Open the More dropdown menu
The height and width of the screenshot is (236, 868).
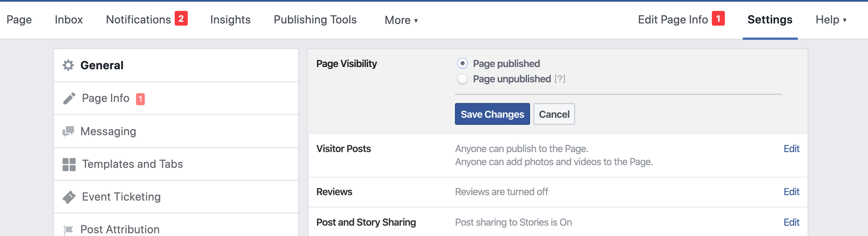point(401,20)
